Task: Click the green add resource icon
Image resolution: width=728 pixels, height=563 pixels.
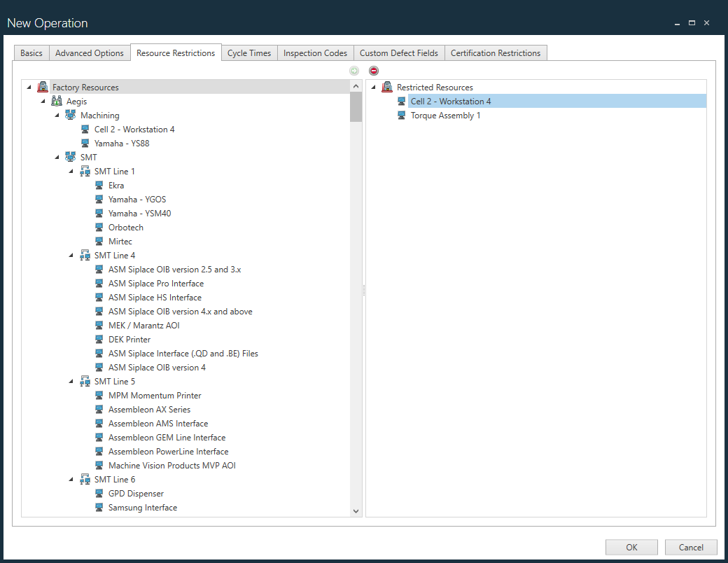Action: (354, 70)
